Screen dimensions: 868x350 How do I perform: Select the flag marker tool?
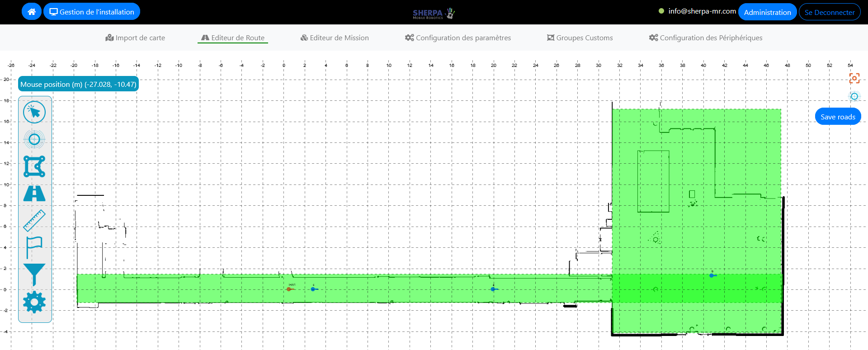[34, 247]
